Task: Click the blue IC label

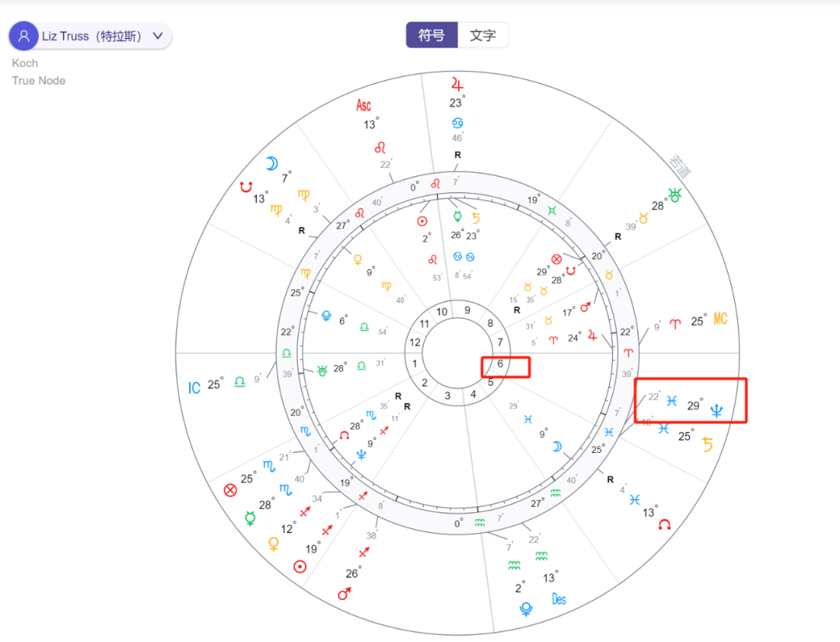Action: click(194, 388)
